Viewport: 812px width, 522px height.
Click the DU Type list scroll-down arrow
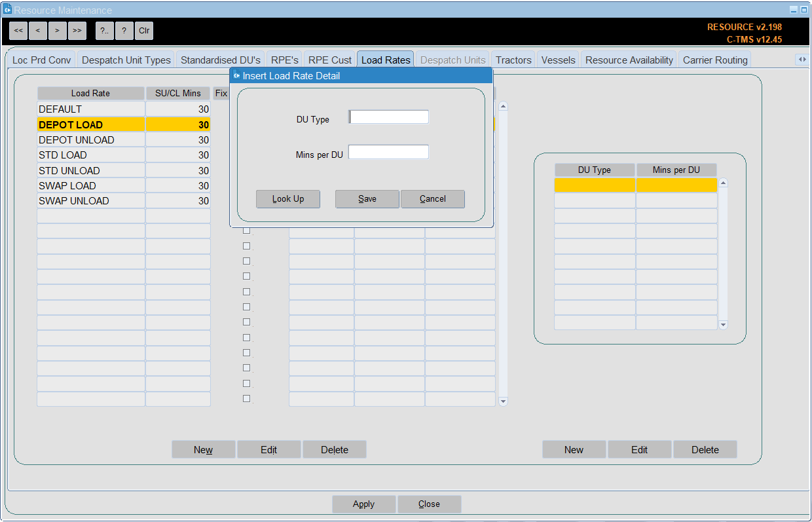[723, 324]
